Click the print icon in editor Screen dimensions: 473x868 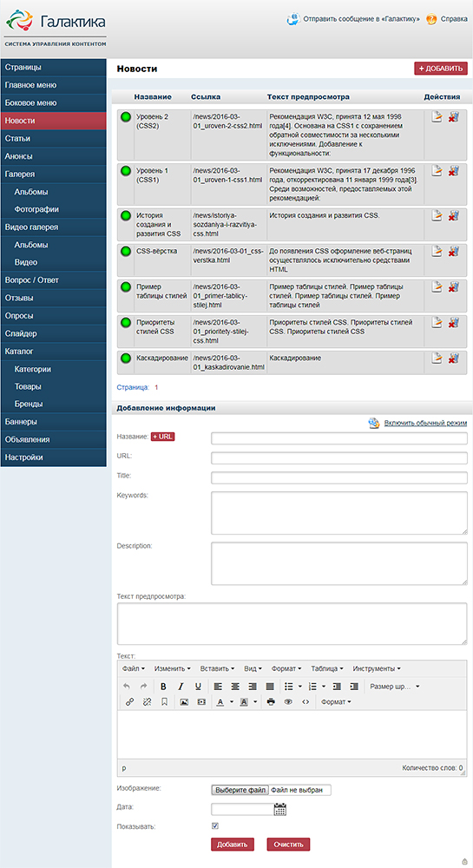tap(271, 702)
